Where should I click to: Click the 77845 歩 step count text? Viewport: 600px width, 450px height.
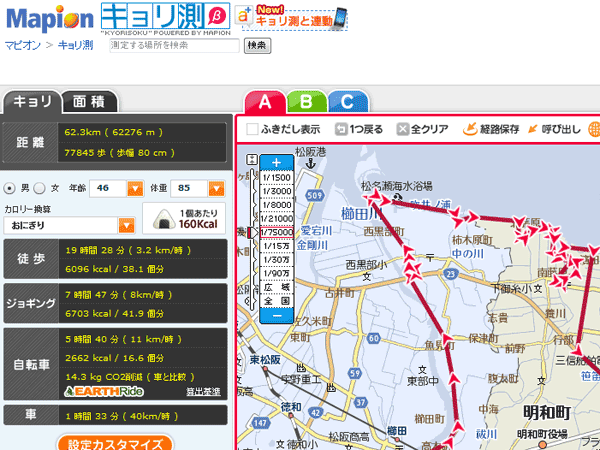[x=119, y=153]
